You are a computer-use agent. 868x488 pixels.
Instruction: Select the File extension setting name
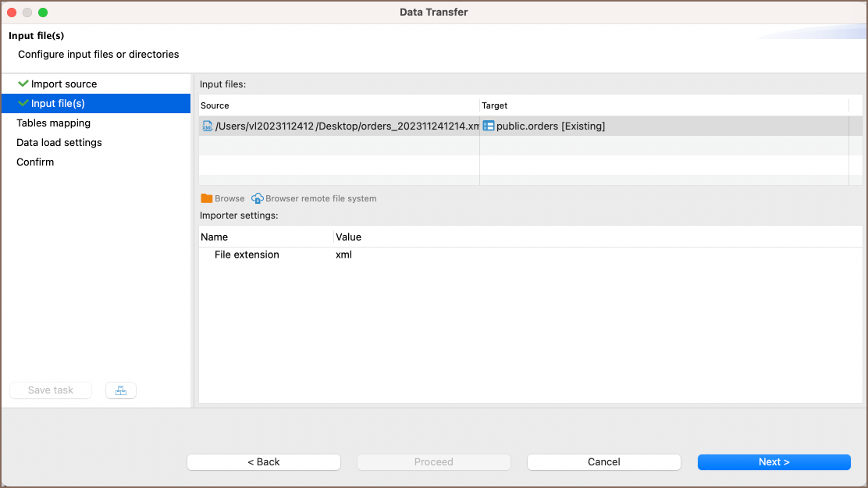(x=247, y=255)
